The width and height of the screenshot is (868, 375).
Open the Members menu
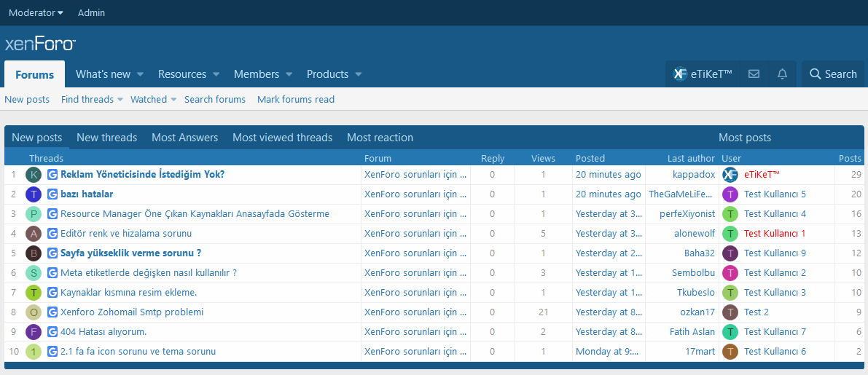pyautogui.click(x=256, y=74)
